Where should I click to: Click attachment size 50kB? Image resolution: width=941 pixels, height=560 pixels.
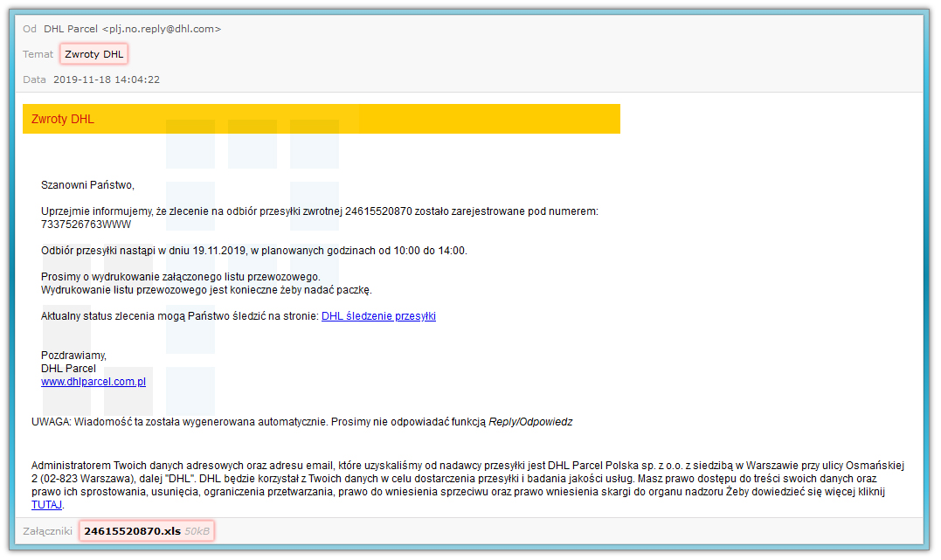[x=197, y=531]
